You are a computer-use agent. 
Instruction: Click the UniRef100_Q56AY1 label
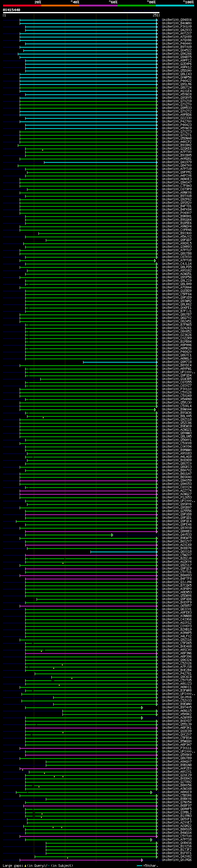pos(177,440)
